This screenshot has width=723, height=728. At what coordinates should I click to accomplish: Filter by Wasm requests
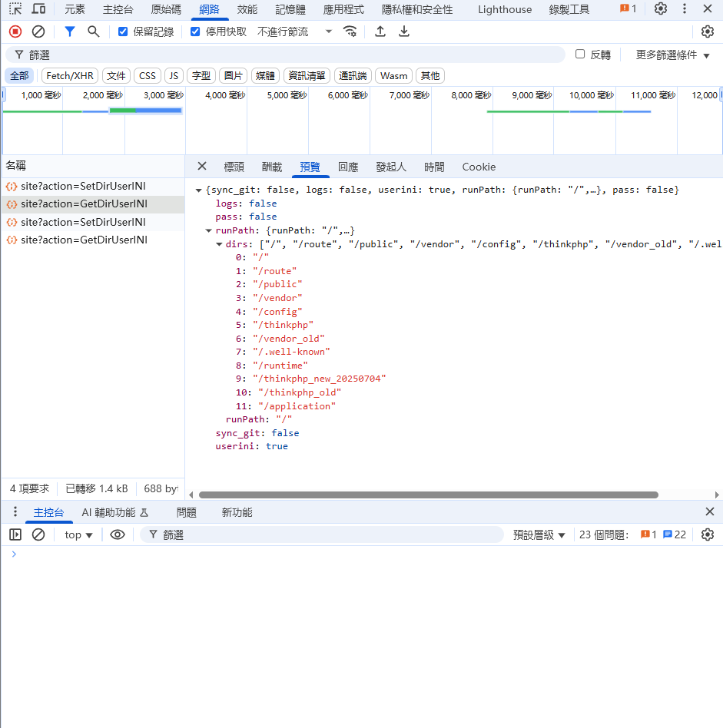(x=393, y=76)
